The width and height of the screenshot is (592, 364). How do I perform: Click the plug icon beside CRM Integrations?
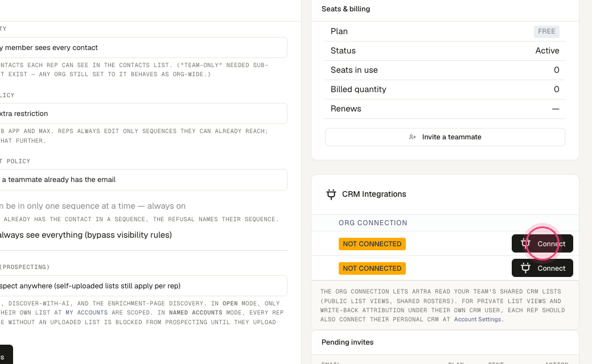coord(331,195)
